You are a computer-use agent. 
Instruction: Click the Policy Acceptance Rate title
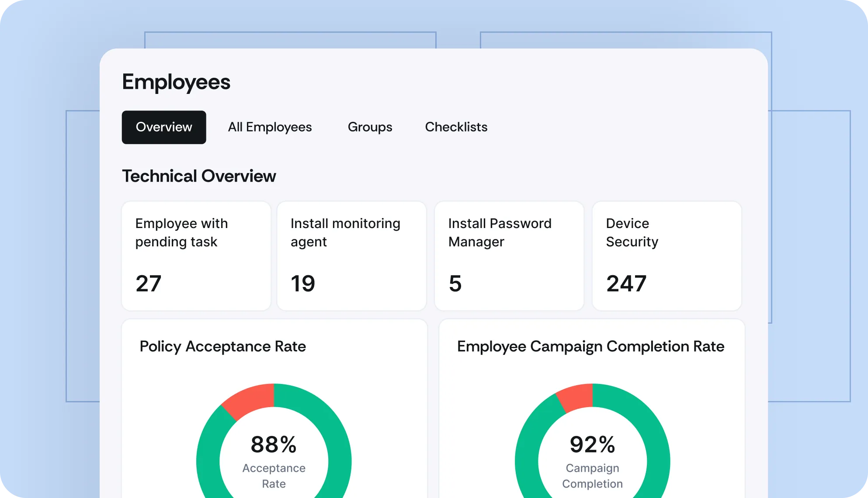(x=222, y=346)
